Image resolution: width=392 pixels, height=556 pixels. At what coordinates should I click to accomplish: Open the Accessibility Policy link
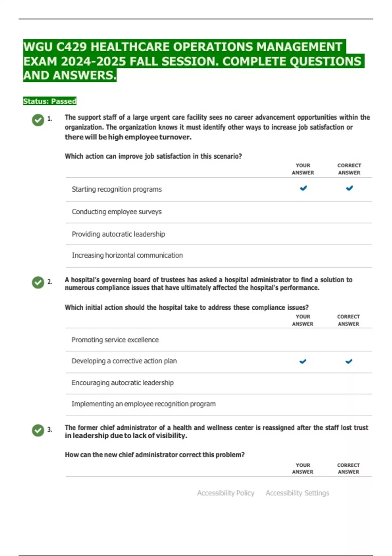click(x=226, y=493)
